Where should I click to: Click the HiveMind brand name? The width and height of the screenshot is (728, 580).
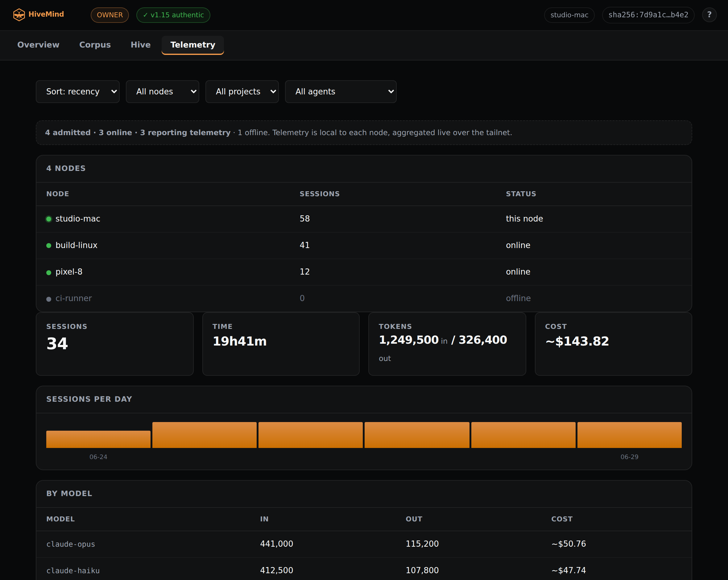[x=46, y=14]
